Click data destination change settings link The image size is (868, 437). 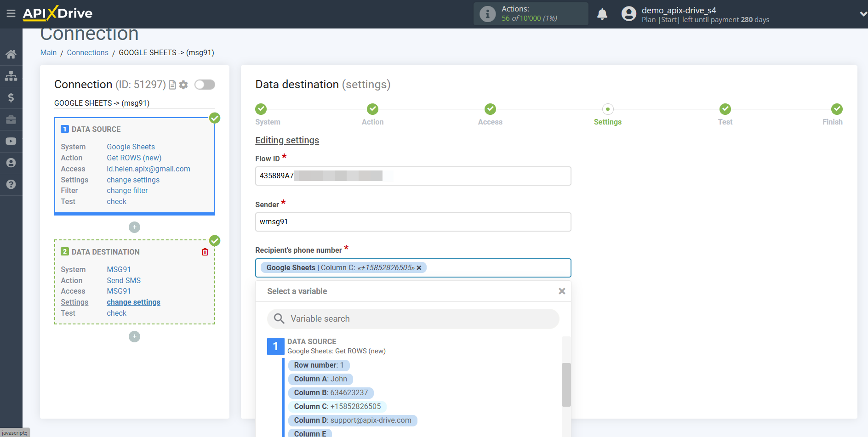pos(133,302)
